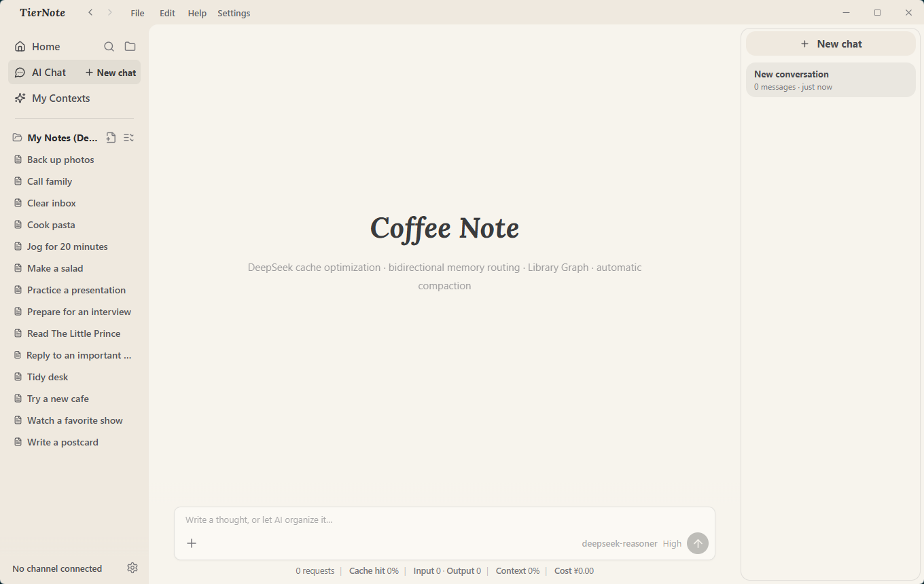Start a chat with right panel New chat
The image size is (924, 584).
click(831, 43)
